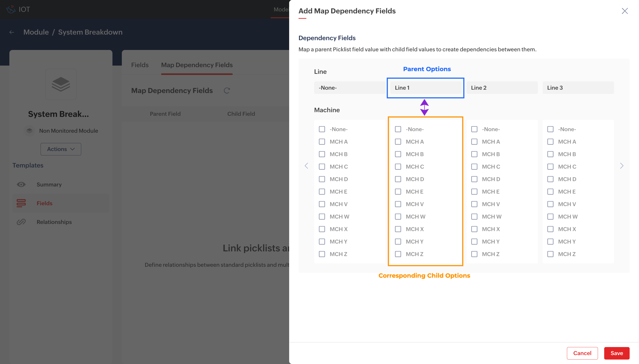Open the Actions dropdown
The image size is (639, 364).
(61, 149)
